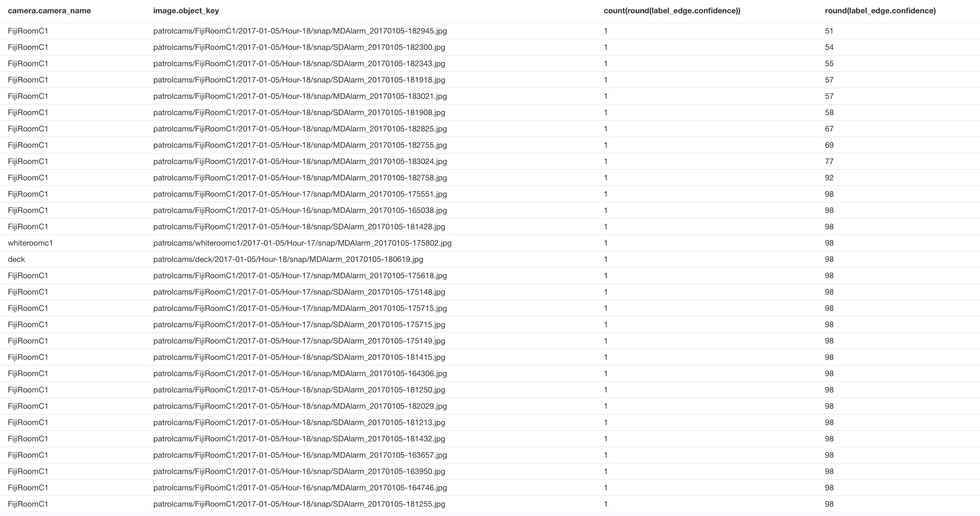Select object key ending MDAlarm_20170105-182029.jpg

(x=300, y=406)
